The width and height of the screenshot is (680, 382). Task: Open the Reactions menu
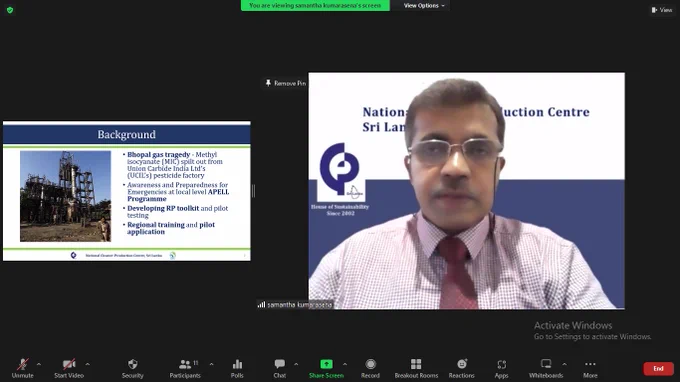click(461, 369)
